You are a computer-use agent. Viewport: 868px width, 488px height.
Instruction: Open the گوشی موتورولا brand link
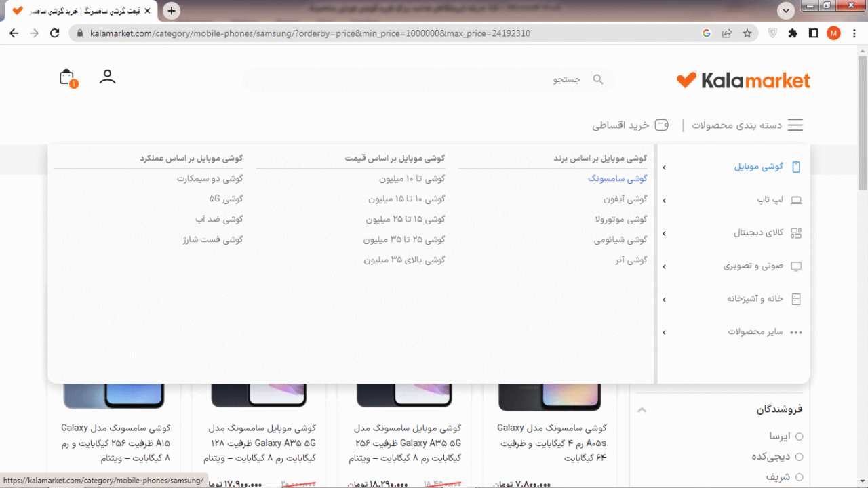[x=621, y=219]
